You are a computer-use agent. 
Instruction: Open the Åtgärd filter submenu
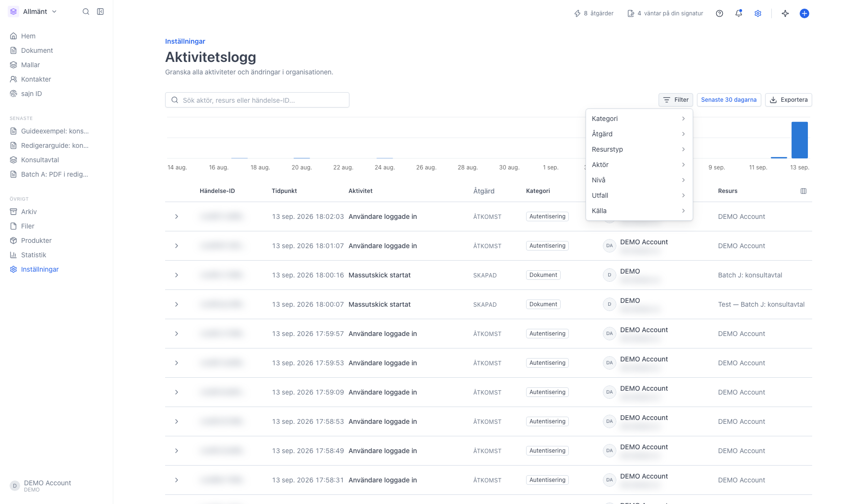click(x=639, y=134)
